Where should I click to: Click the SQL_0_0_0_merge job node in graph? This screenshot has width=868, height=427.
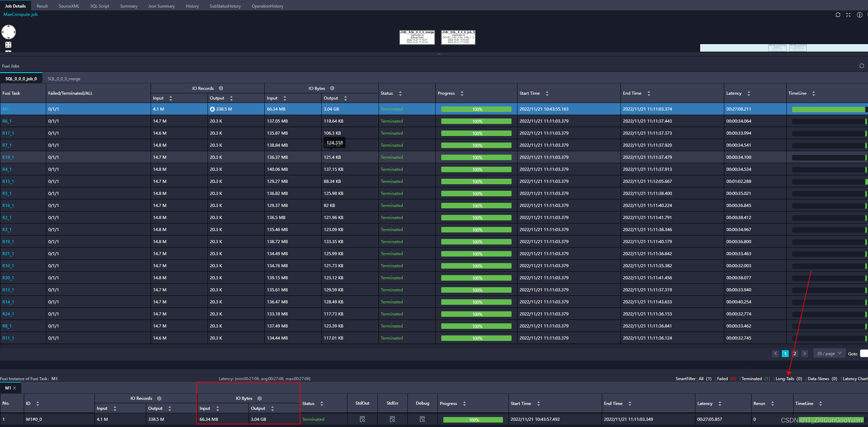tap(417, 37)
